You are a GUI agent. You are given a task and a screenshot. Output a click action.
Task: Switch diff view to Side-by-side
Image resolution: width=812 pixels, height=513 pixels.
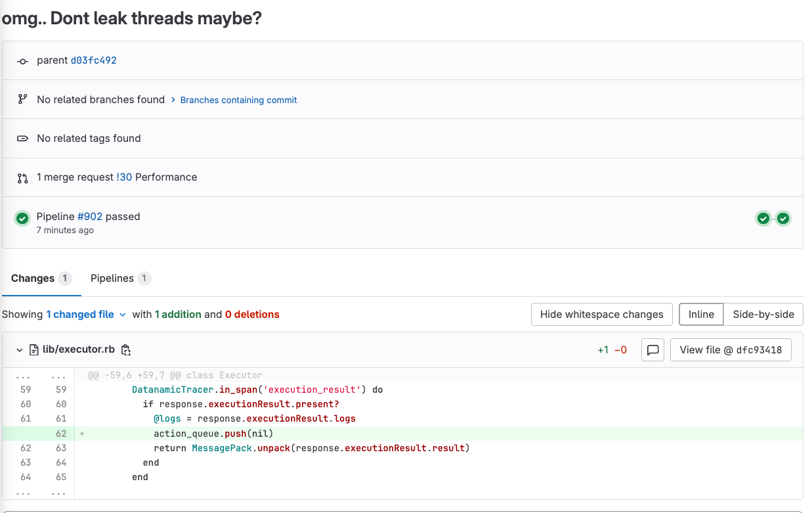point(763,315)
